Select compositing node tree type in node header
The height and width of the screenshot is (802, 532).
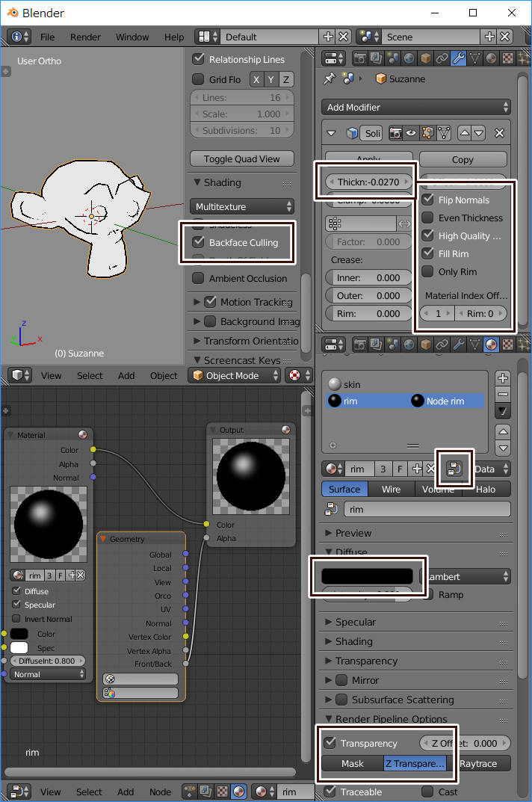(205, 792)
